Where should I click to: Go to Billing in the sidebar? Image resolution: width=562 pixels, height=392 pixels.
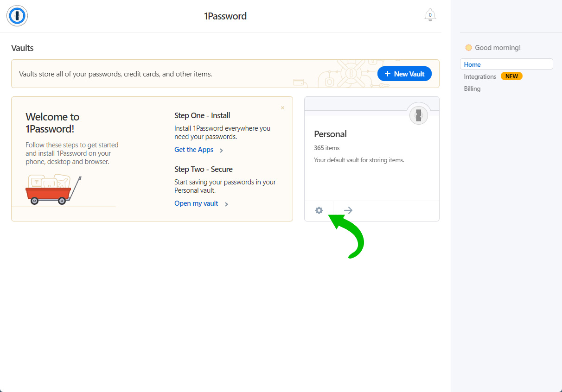coord(472,89)
